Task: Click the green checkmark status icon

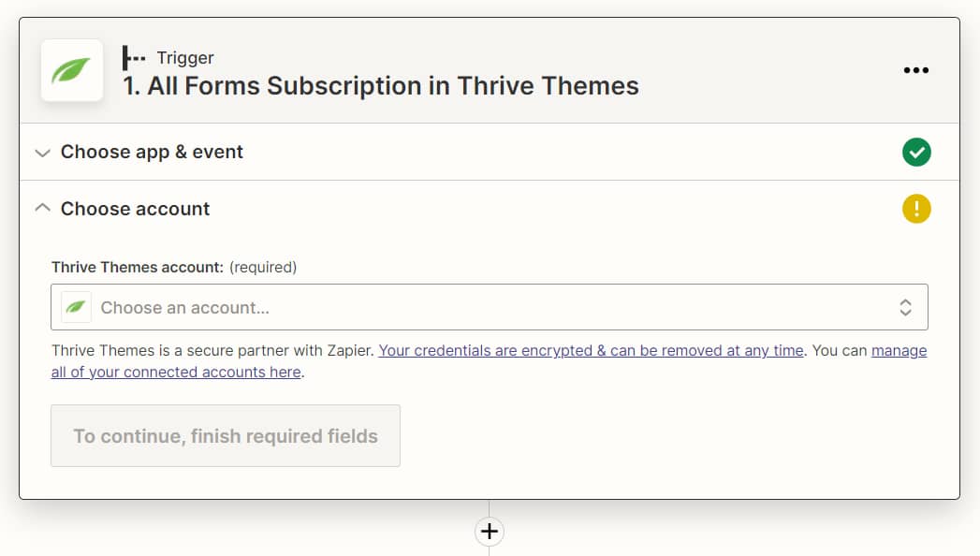Action: click(x=916, y=152)
